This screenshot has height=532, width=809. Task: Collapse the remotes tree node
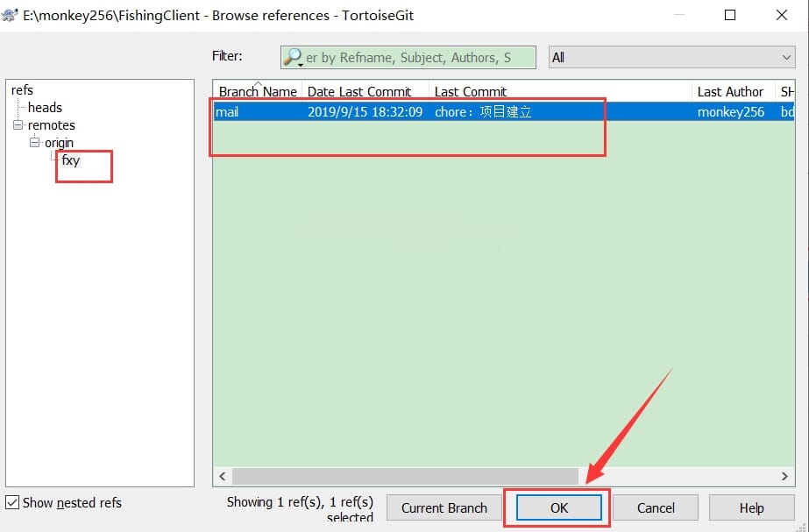[x=18, y=124]
